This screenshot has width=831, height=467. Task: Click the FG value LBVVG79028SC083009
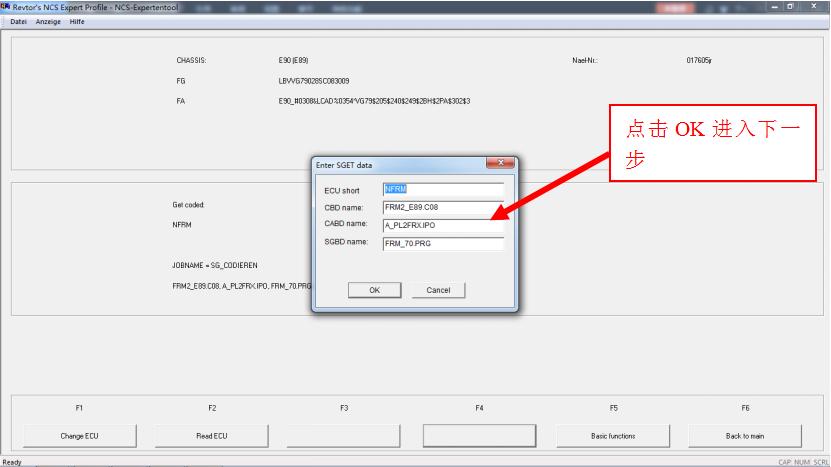(314, 81)
